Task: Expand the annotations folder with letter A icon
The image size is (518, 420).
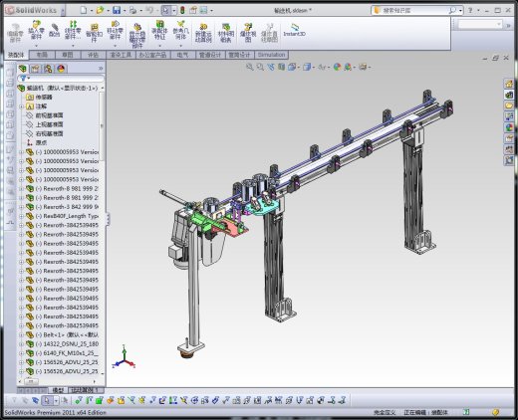Action: point(21,106)
